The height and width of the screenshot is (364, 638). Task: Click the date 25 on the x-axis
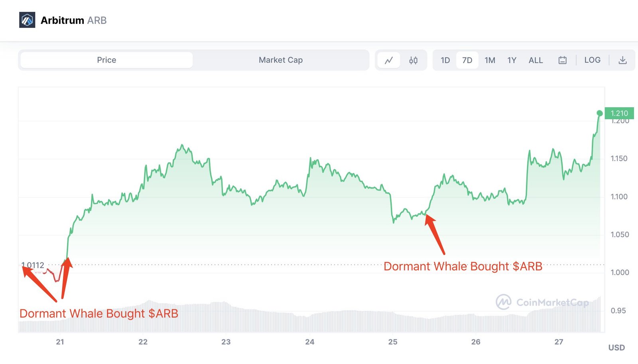coord(393,342)
